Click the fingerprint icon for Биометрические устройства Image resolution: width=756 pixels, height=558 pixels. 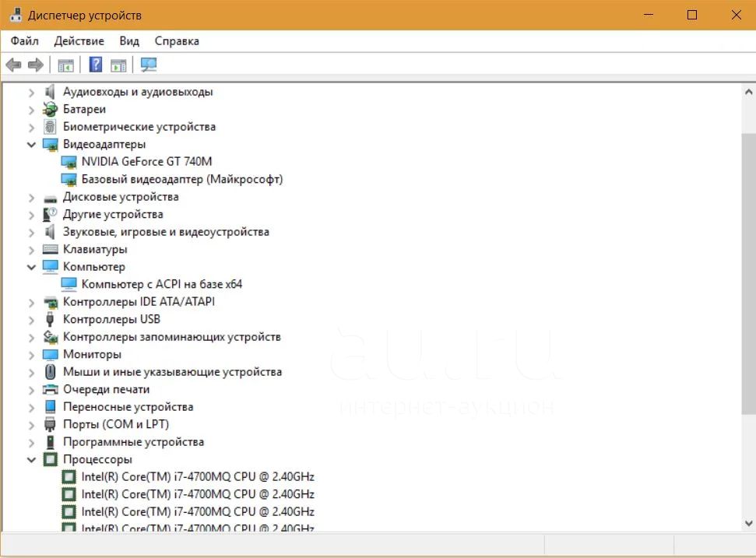pyautogui.click(x=50, y=127)
